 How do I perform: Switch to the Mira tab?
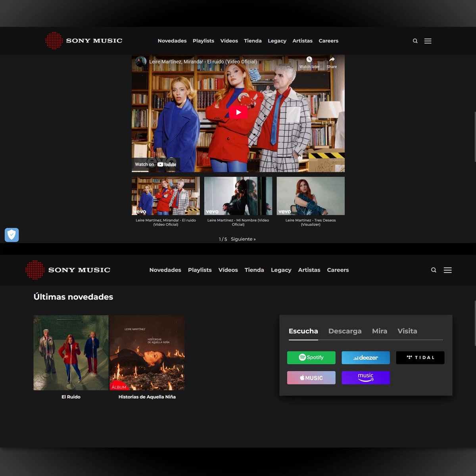pyautogui.click(x=380, y=331)
